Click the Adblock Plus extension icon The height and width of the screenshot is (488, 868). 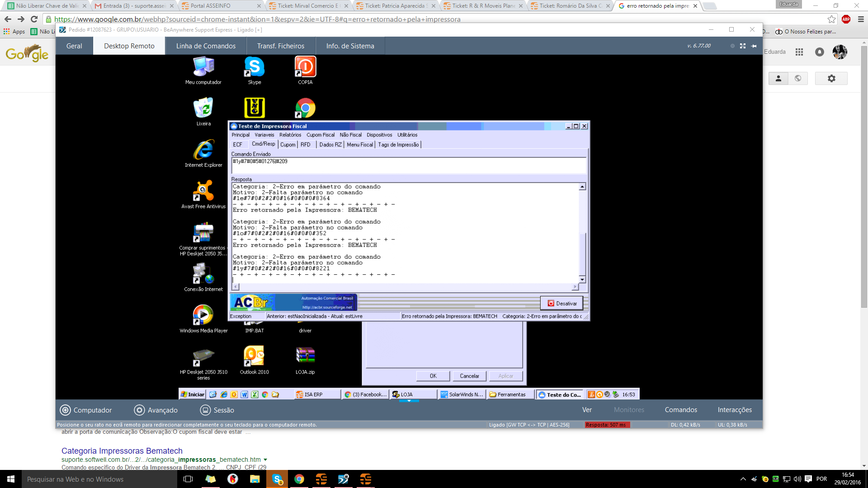coord(846,19)
